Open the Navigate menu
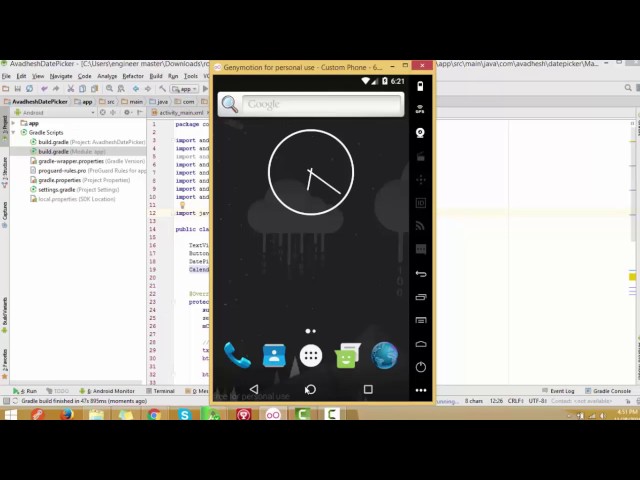 click(x=61, y=76)
